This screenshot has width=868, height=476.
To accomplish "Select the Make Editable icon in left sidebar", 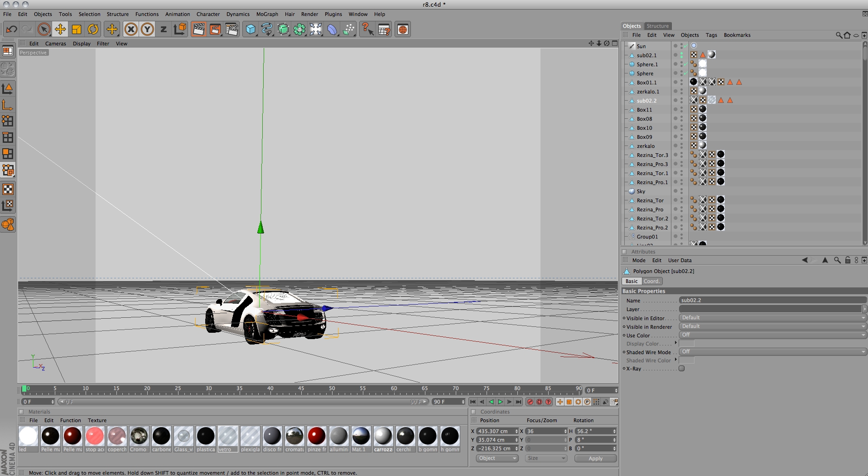I will [x=8, y=69].
